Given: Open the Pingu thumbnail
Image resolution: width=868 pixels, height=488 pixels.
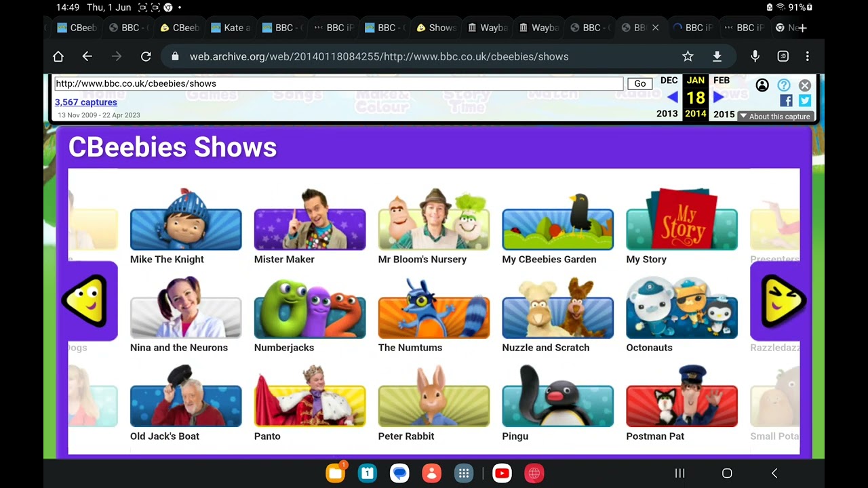Looking at the screenshot, I should point(557,396).
